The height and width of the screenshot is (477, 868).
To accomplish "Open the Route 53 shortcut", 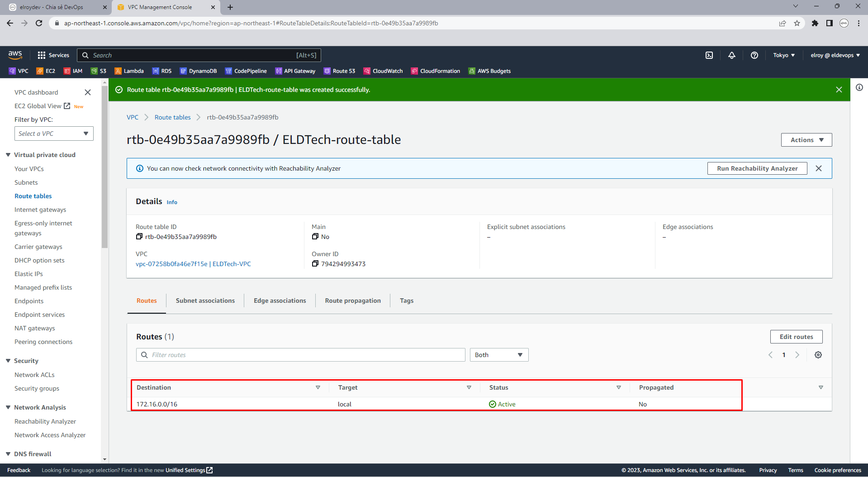I will pyautogui.click(x=339, y=71).
